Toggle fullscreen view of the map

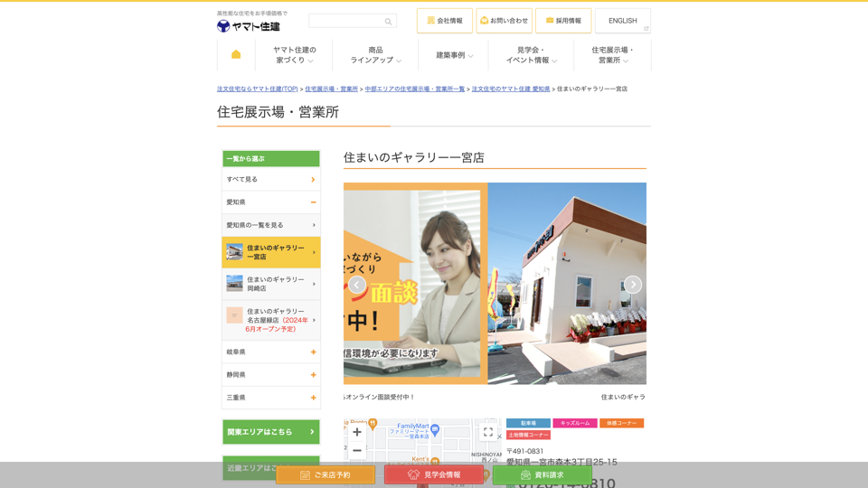[x=487, y=433]
